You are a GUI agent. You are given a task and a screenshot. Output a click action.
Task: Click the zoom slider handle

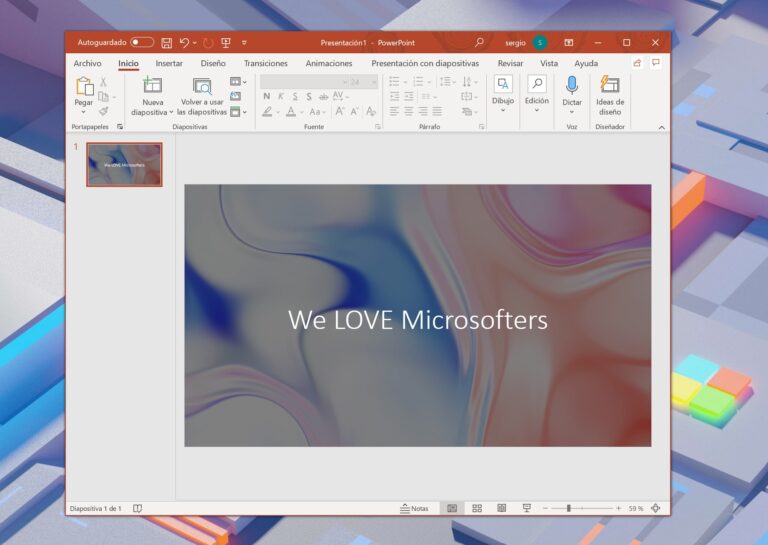pyautogui.click(x=569, y=508)
